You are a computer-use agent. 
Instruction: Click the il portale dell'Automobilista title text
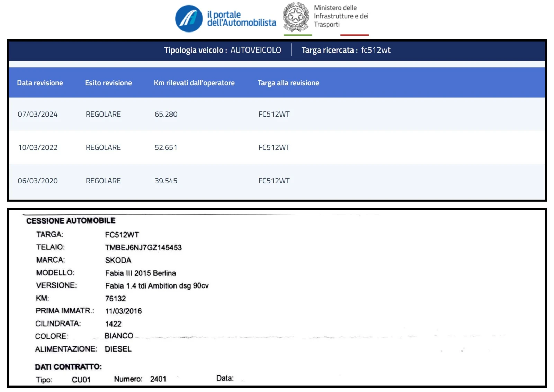pos(241,19)
